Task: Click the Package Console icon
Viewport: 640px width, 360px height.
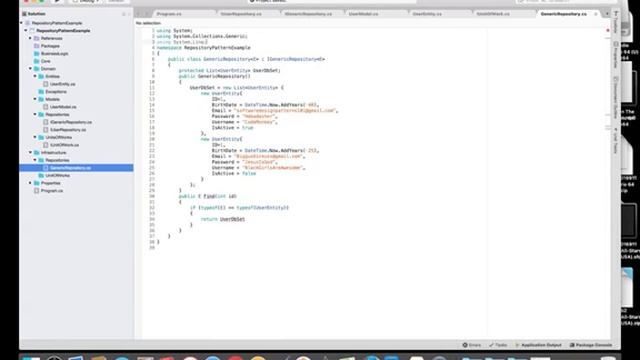Action: point(572,345)
